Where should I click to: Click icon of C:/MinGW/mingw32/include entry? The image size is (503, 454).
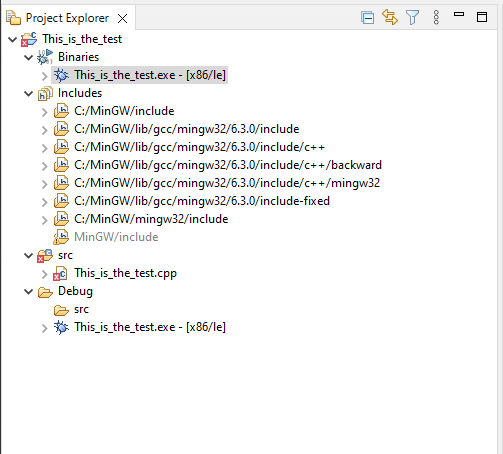(x=61, y=219)
